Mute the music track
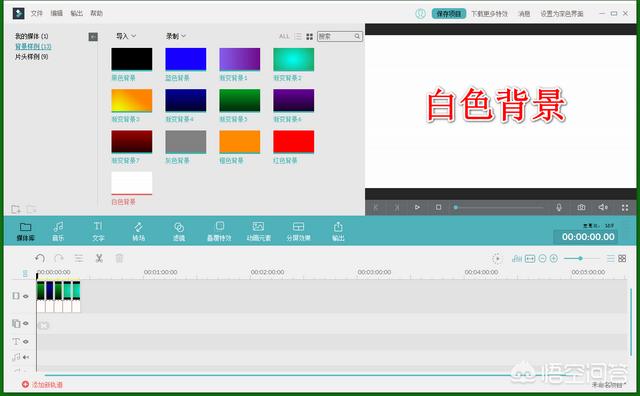This screenshot has width=640, height=396. (x=26, y=357)
